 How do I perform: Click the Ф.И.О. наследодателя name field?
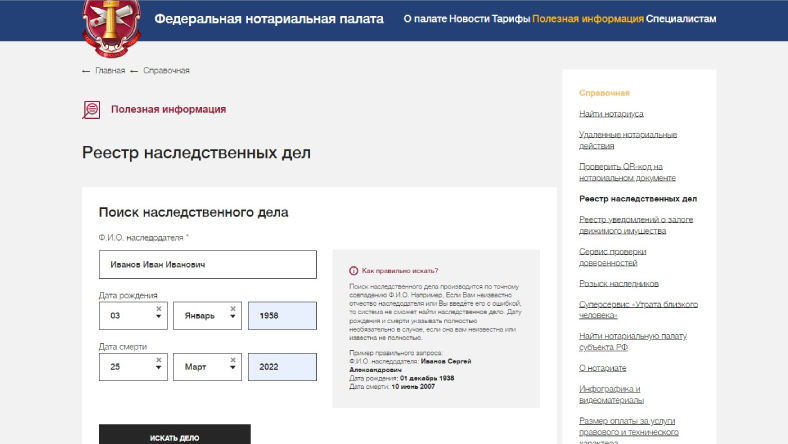(207, 265)
